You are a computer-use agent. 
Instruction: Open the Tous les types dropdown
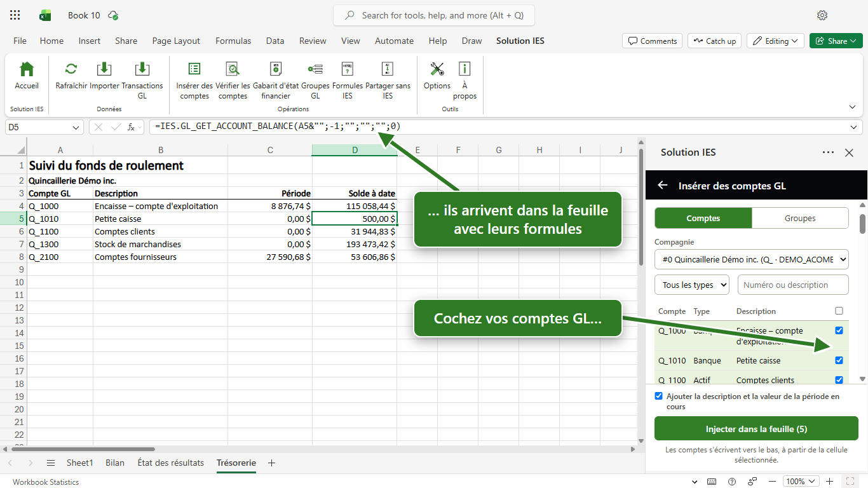pos(692,285)
